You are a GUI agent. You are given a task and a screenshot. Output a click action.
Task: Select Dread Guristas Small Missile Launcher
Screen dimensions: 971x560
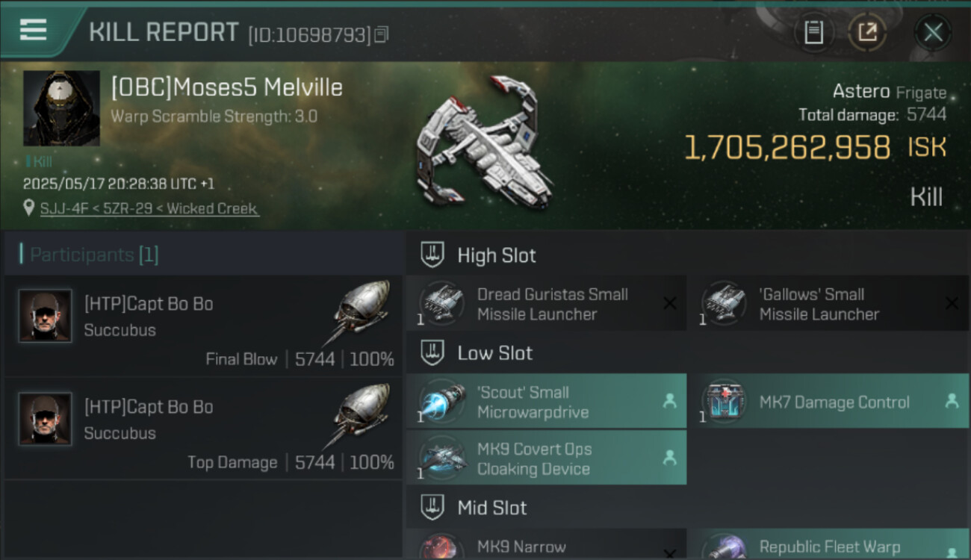click(x=552, y=304)
